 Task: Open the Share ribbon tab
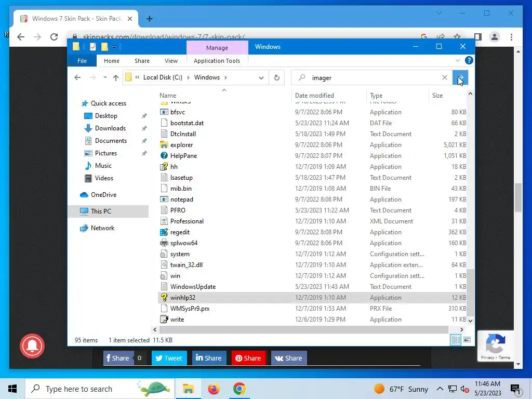coord(142,61)
